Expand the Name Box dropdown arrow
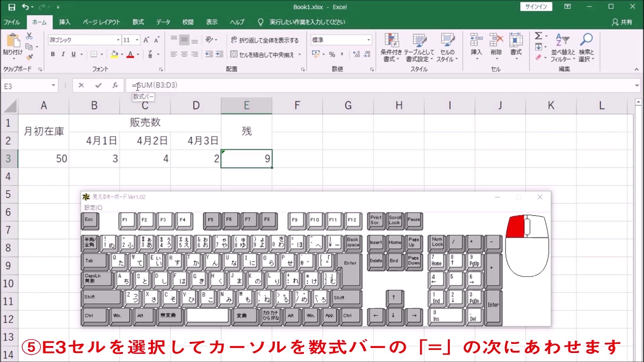 (x=53, y=86)
